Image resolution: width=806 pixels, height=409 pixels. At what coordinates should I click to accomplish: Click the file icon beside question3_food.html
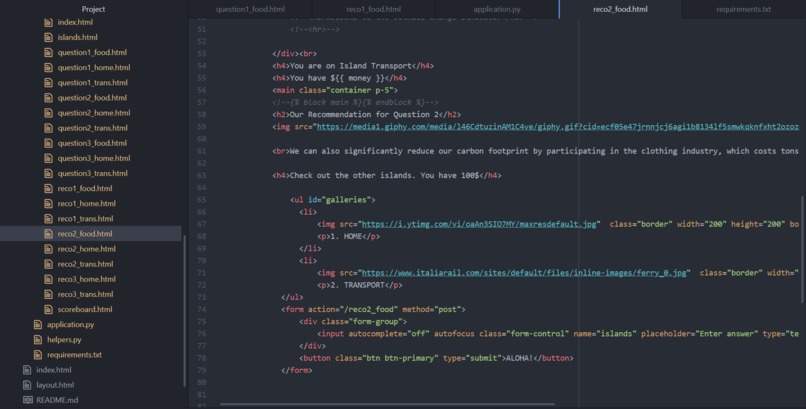pyautogui.click(x=48, y=143)
